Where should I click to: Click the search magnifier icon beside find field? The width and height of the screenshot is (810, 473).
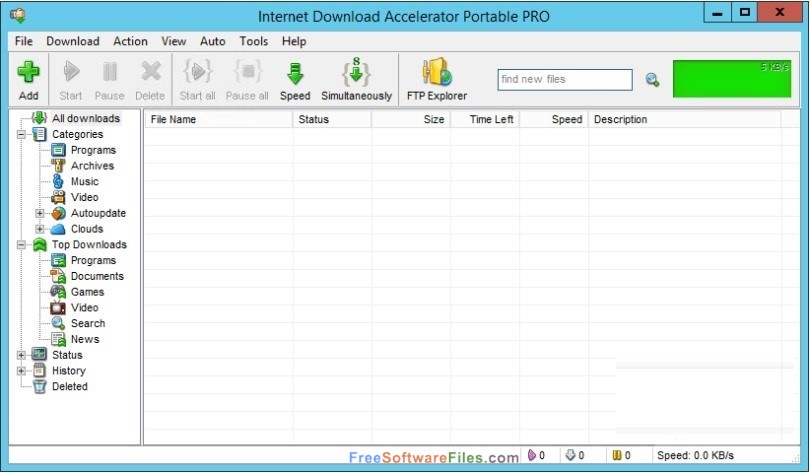(x=652, y=80)
